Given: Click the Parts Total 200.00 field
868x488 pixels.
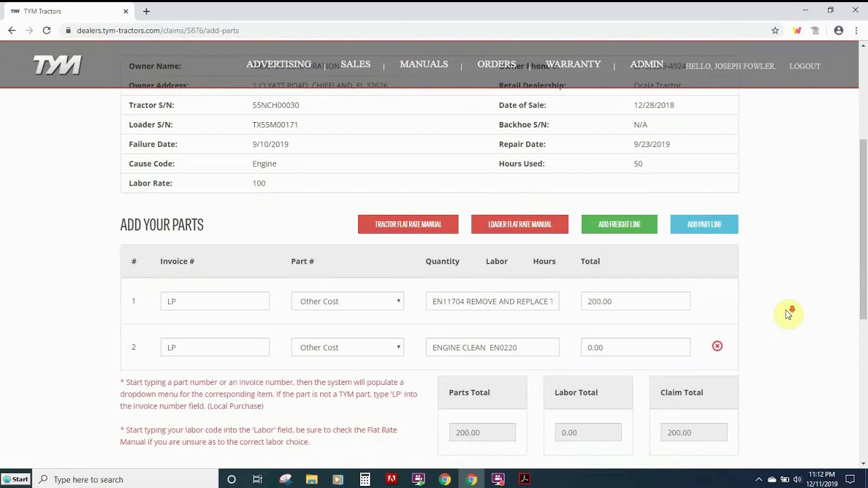Looking at the screenshot, I should point(482,432).
